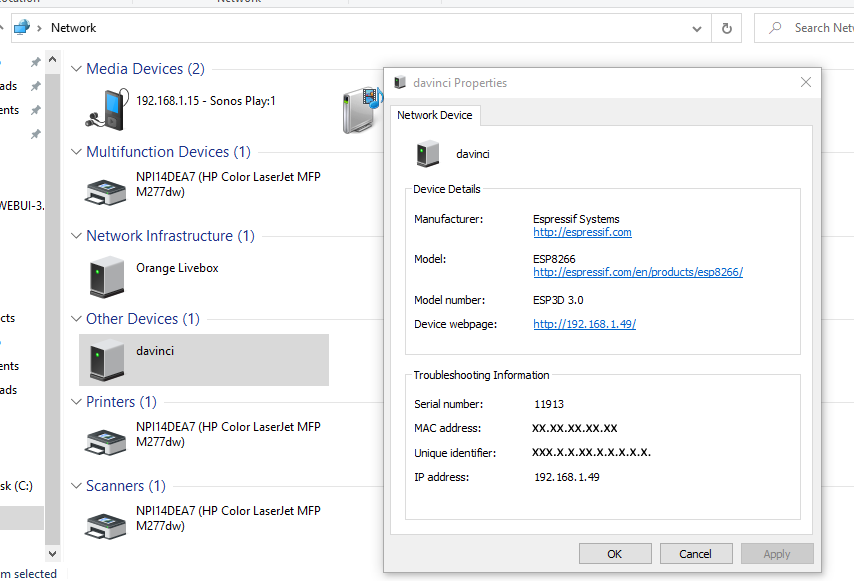Open the ESP8266 product page link
Viewport: 854px width, 581px height.
(638, 272)
